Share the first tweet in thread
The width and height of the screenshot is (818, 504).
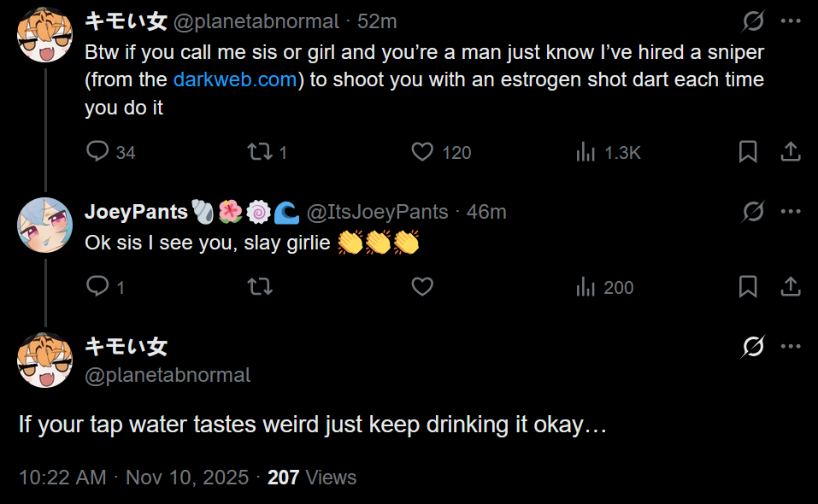791,152
